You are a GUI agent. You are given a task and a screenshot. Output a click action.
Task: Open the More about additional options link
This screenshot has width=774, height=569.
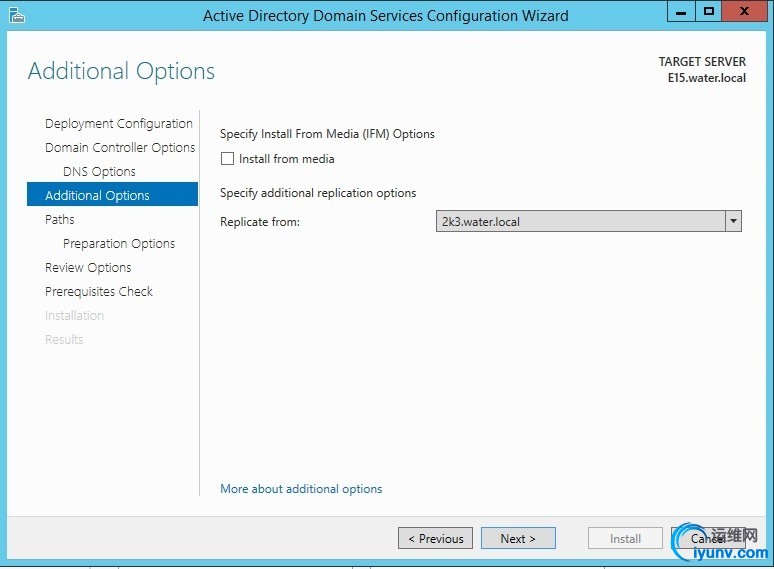pos(301,489)
